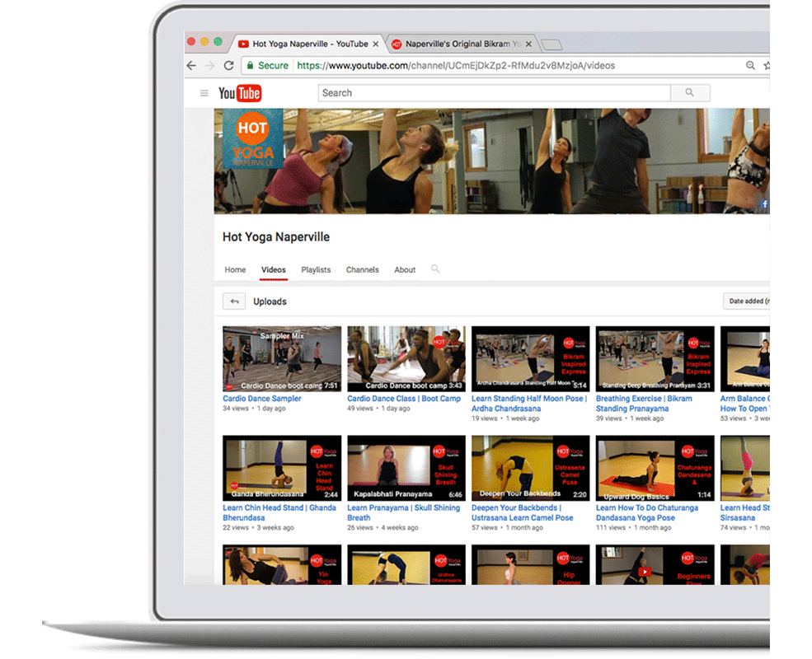This screenshot has height=659, width=812.
Task: Open the Yin Yoga video thumbnail
Action: pyautogui.click(x=282, y=564)
